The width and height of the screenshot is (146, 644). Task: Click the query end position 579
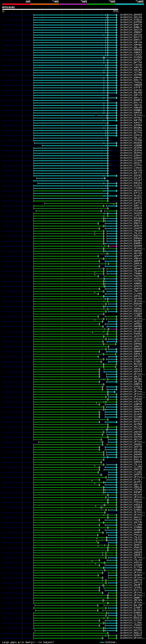[115, 11]
